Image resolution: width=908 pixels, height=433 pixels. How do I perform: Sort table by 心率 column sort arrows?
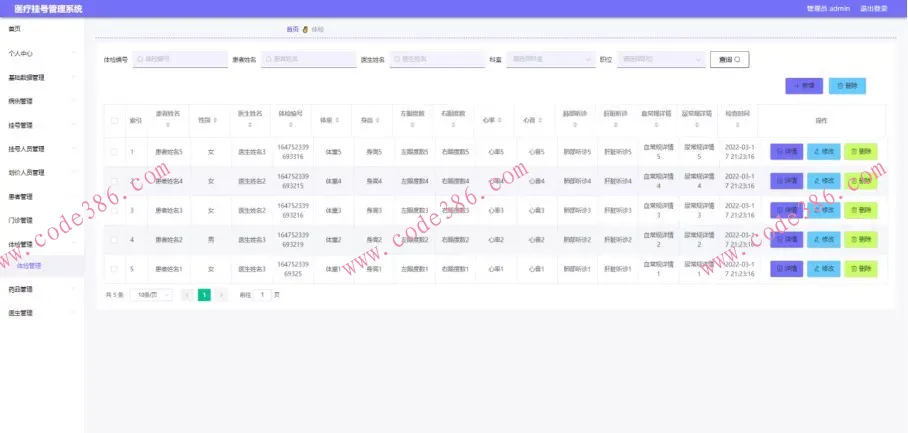pyautogui.click(x=499, y=120)
